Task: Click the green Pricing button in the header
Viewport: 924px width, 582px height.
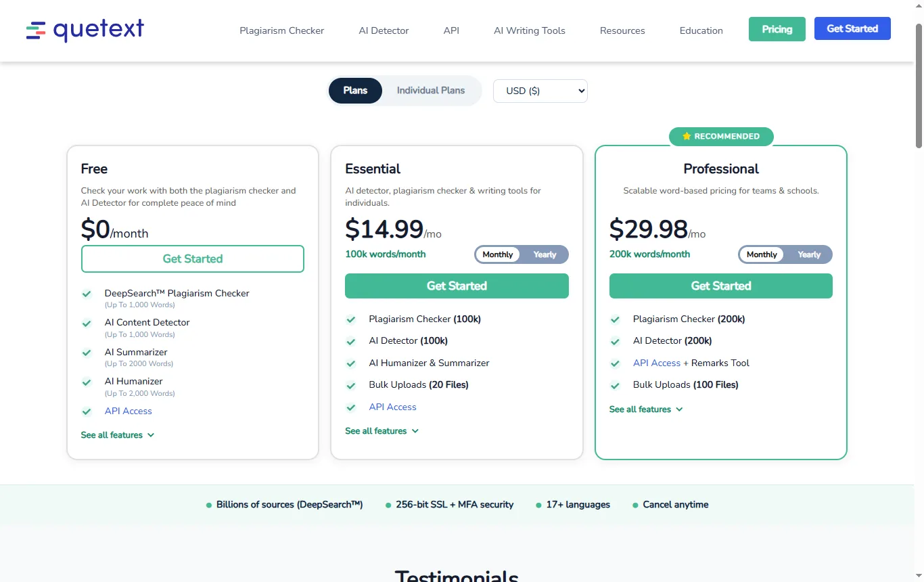Action: point(777,29)
